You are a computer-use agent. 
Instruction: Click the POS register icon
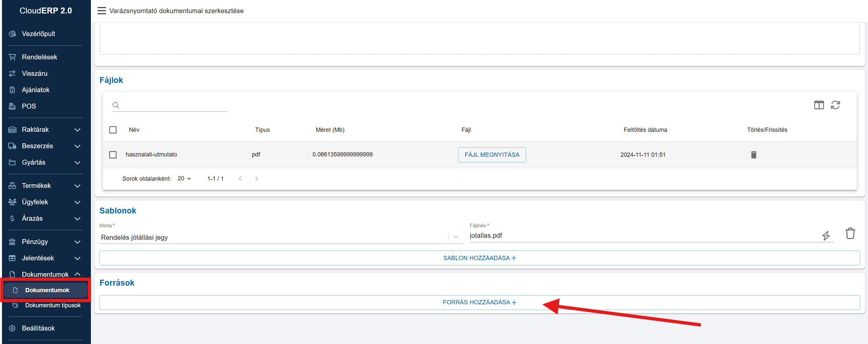[12, 106]
